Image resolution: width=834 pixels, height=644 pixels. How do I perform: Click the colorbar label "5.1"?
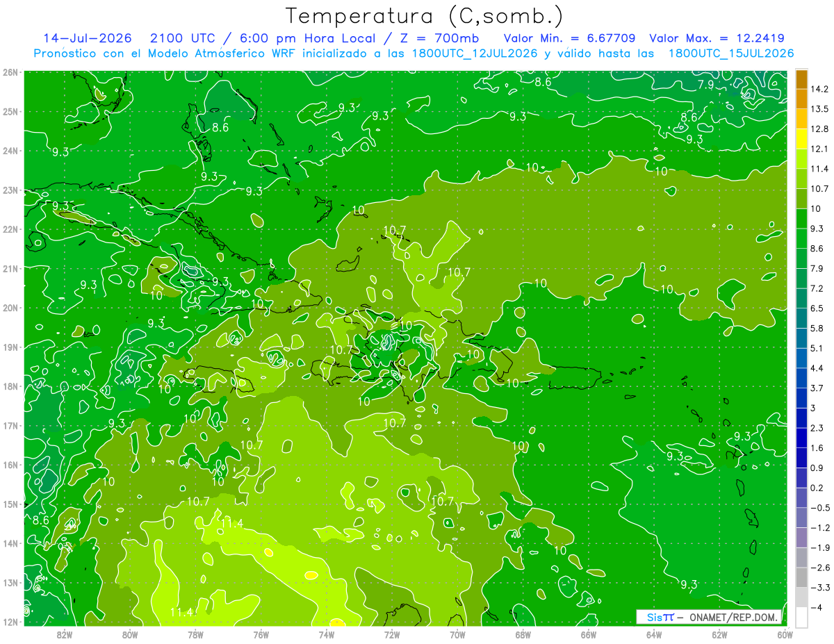(817, 348)
